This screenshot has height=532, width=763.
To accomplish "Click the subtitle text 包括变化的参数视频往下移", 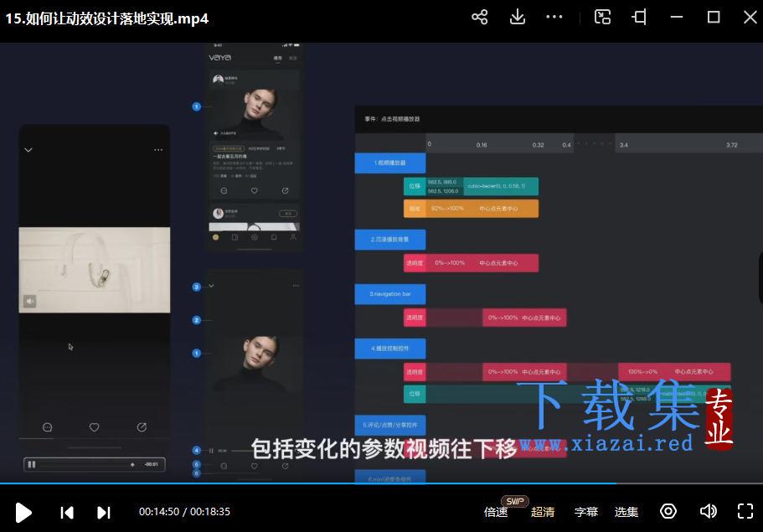I will (x=384, y=449).
